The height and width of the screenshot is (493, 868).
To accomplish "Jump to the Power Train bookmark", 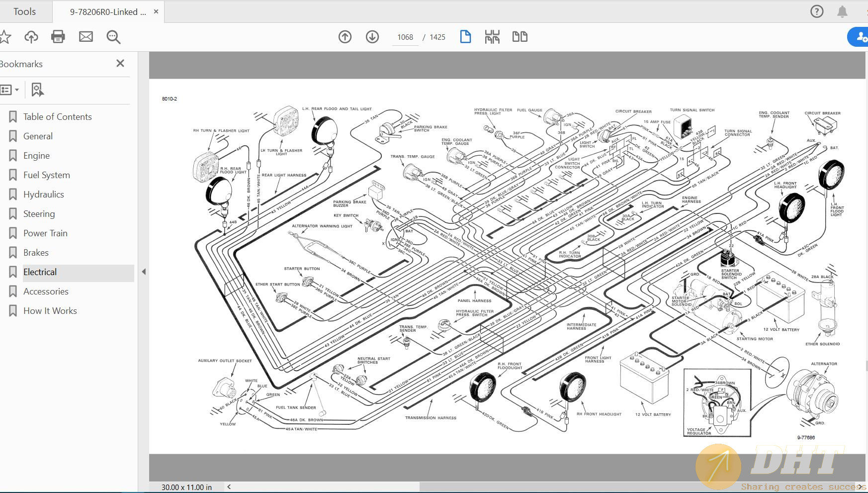I will [x=45, y=233].
